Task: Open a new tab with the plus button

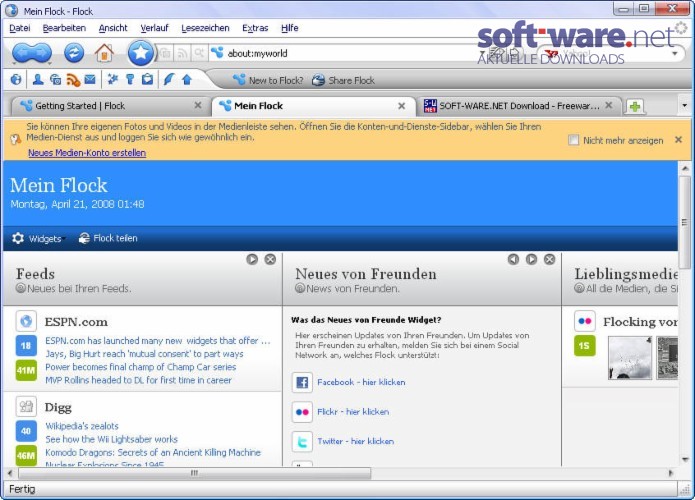Action: [635, 106]
